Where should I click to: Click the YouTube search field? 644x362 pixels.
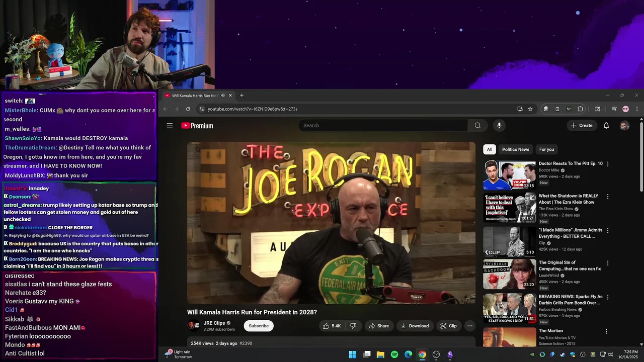(383, 126)
